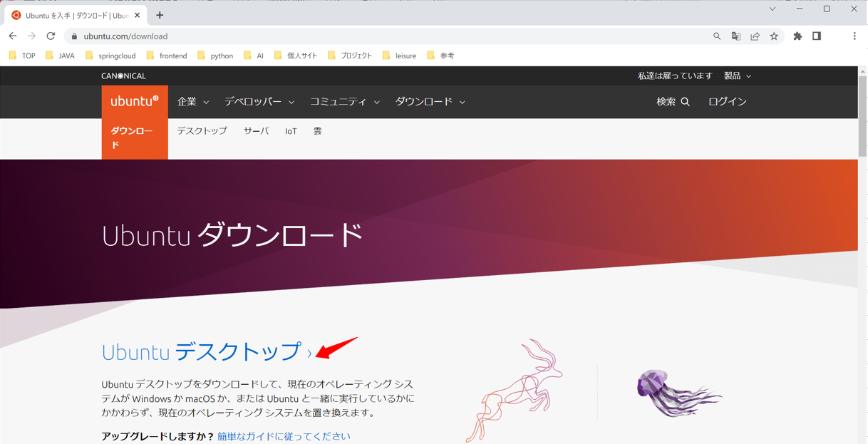Click the 私達は雇っています link
Viewport: 868px width, 444px height.
point(675,76)
